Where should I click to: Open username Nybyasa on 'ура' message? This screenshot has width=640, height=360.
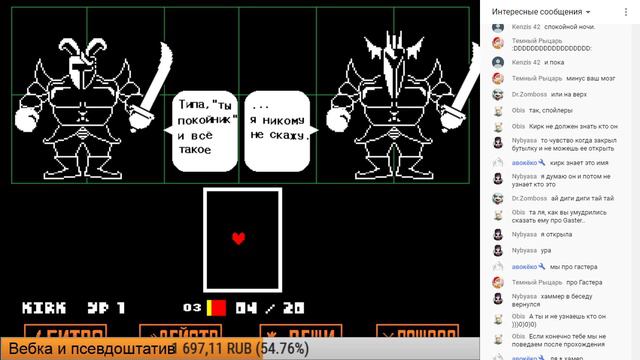coord(524,250)
